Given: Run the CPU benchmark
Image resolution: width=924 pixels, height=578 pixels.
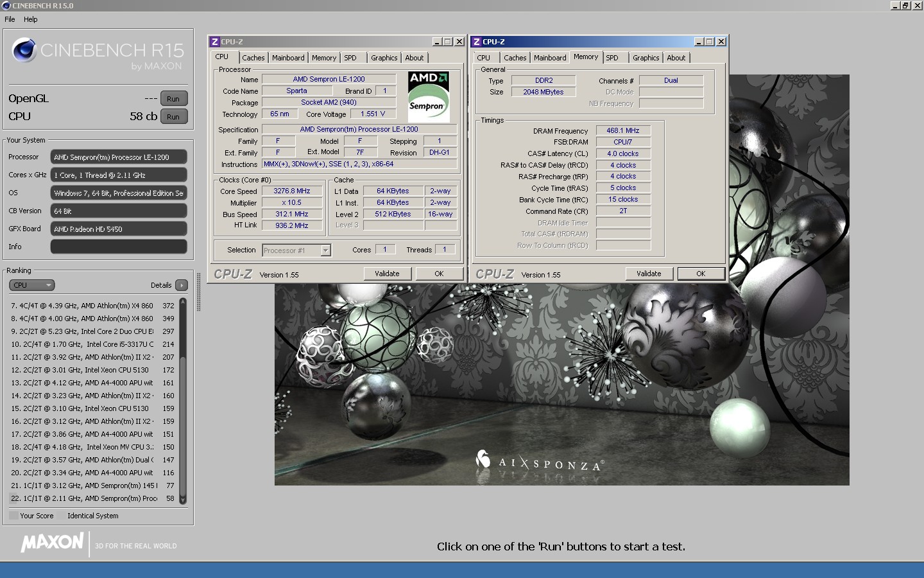Looking at the screenshot, I should (x=173, y=117).
